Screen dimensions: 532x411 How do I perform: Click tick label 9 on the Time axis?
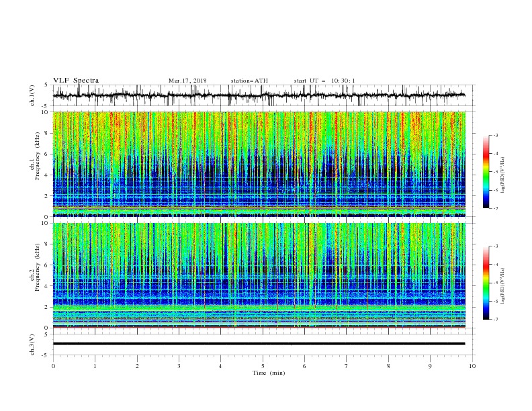(x=430, y=366)
